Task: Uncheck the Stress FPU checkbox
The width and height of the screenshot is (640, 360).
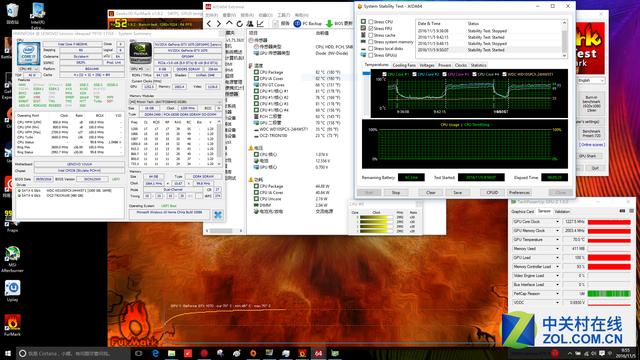Action: (371, 29)
